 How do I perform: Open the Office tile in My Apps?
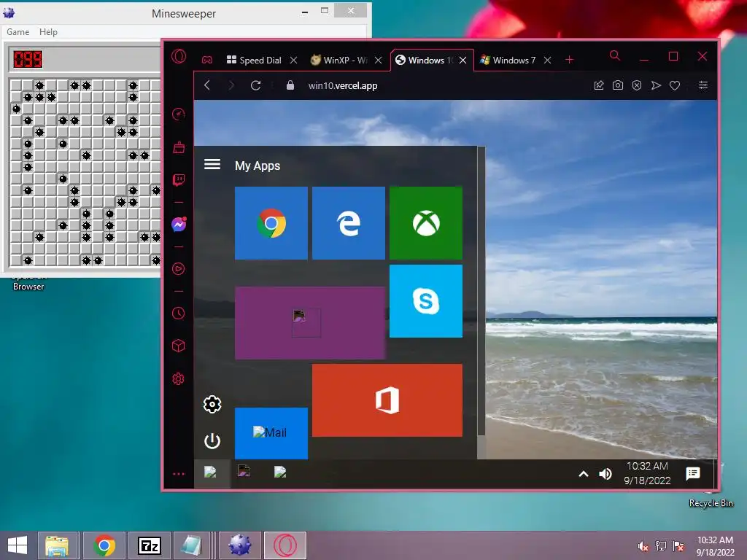387,400
